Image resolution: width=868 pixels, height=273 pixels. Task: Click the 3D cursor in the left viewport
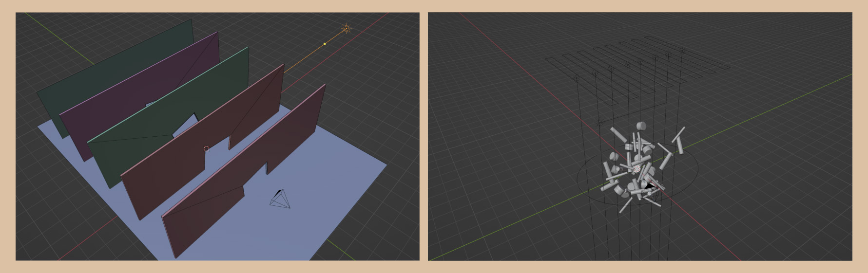tap(206, 149)
